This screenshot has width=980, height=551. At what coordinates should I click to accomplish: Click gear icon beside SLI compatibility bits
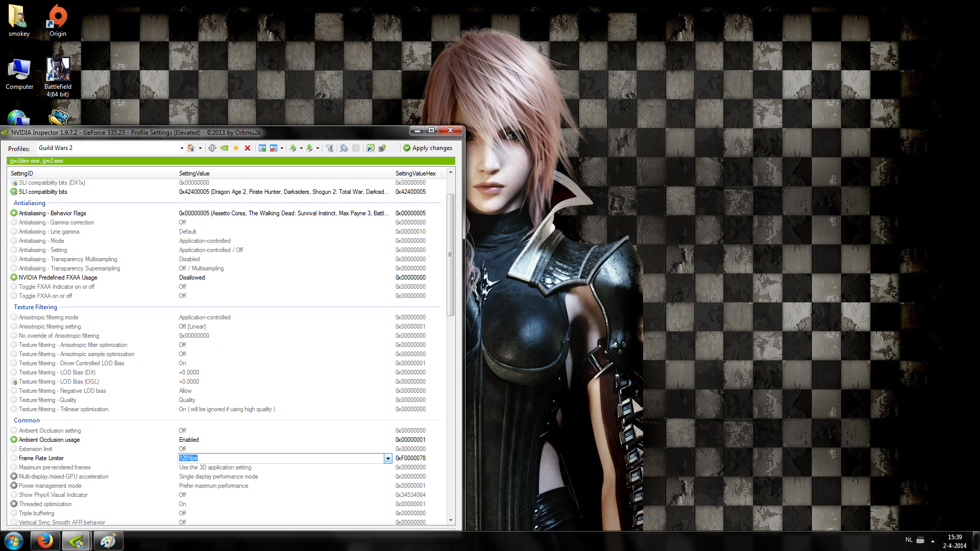[14, 192]
